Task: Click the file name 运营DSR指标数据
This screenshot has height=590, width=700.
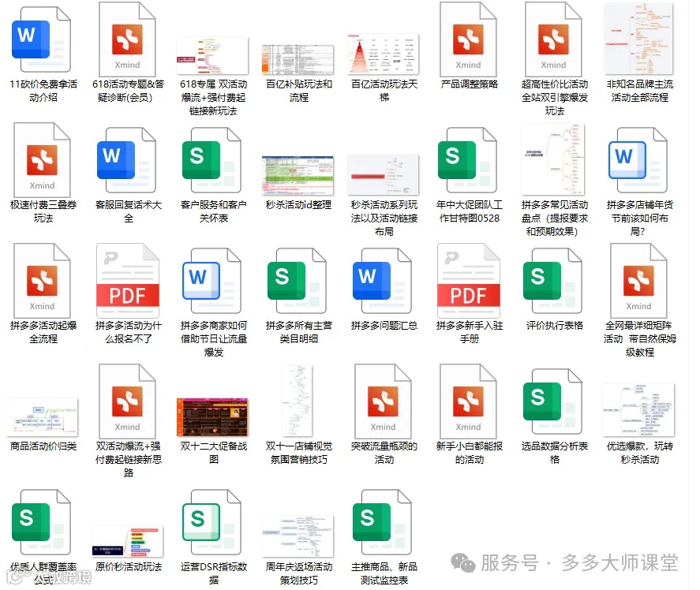Action: tap(213, 573)
